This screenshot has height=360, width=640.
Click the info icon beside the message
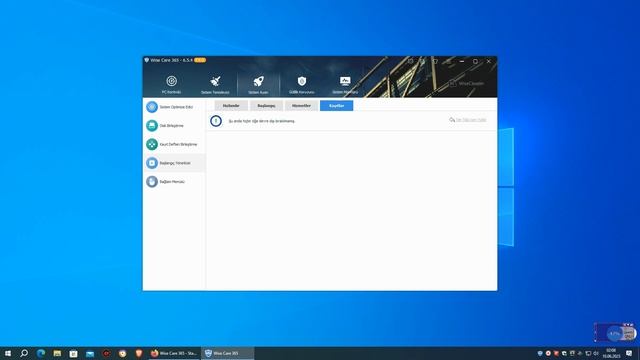coord(216,121)
